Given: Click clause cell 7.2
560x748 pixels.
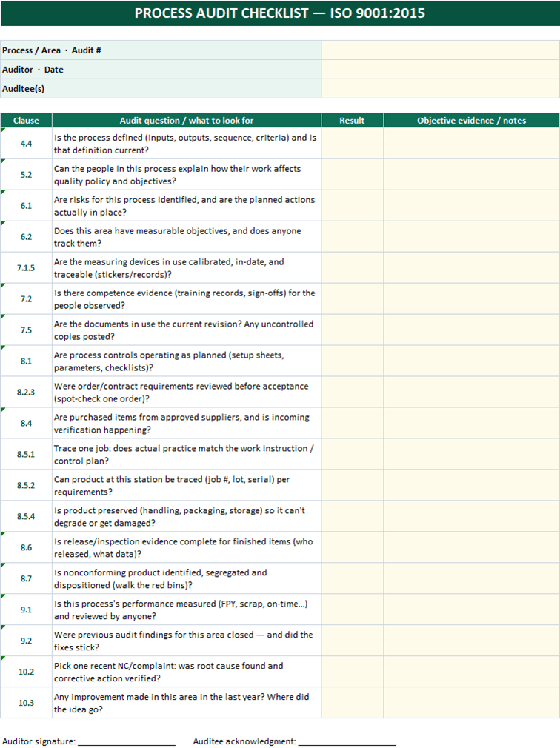Looking at the screenshot, I should (26, 298).
